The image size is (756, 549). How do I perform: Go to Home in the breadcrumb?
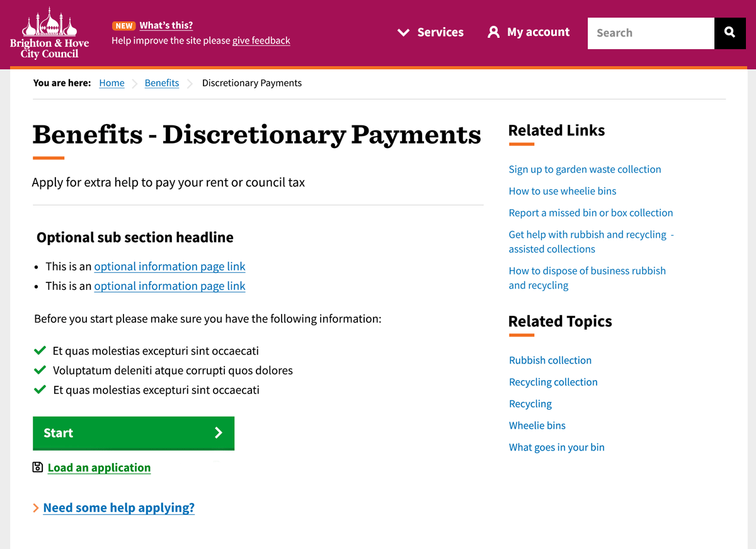click(x=112, y=83)
